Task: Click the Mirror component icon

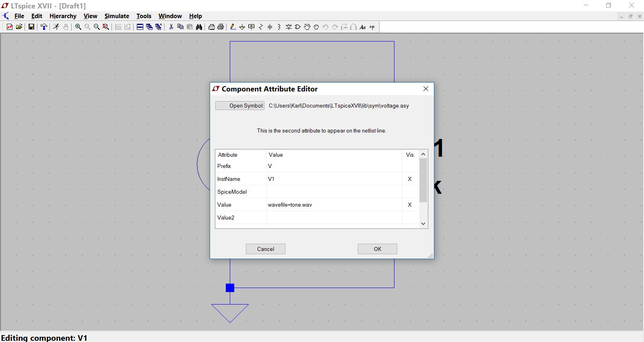Action: point(353,27)
